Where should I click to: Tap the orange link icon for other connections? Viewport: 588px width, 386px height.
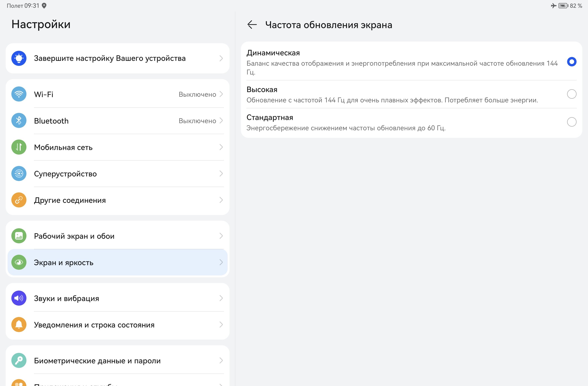coord(19,200)
